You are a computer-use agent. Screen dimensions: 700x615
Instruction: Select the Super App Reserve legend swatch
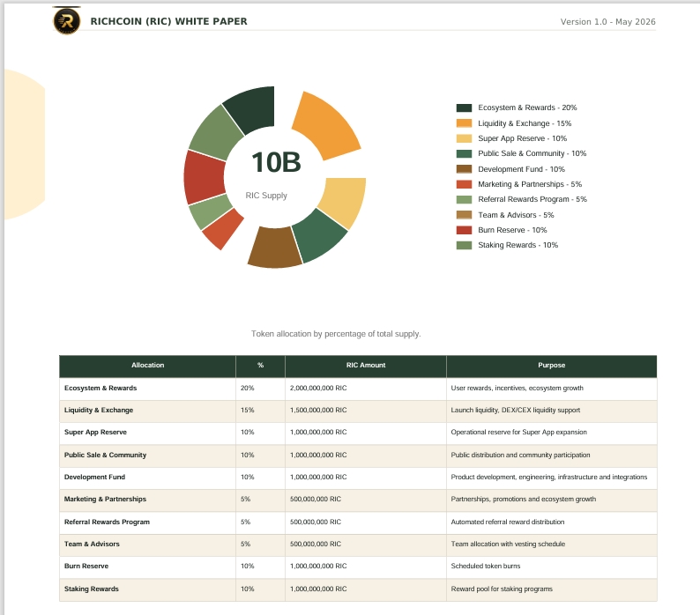(464, 138)
